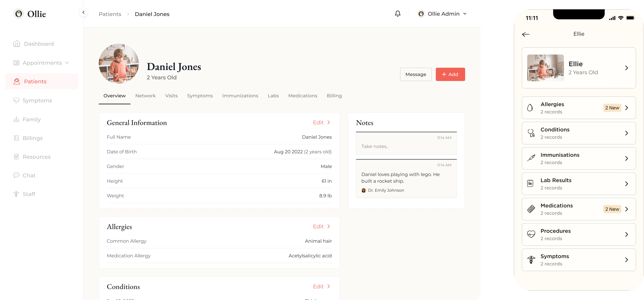Tap Ellie's photo thumbnail on mobile
Screen dimensions: 644x300
pyautogui.click(x=545, y=68)
